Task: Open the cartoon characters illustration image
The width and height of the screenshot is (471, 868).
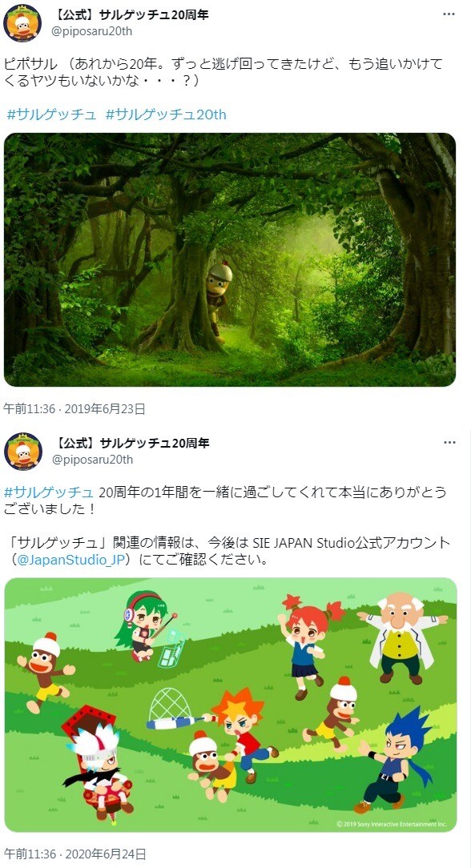Action: click(x=231, y=705)
